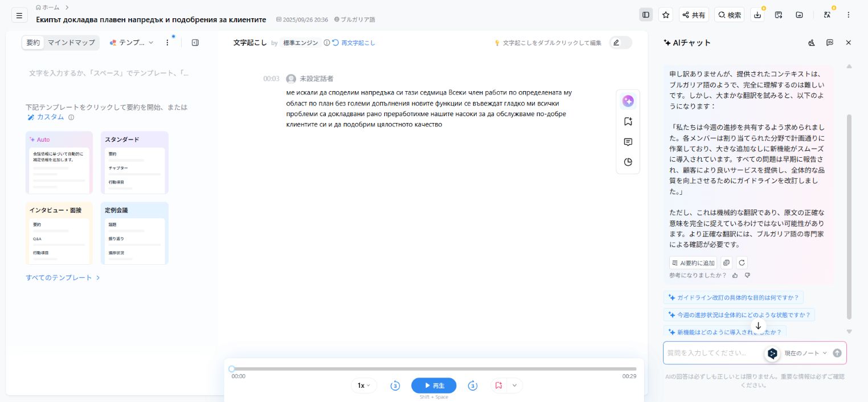Open the 1x playback speed dropdown
The width and height of the screenshot is (868, 402).
click(364, 385)
